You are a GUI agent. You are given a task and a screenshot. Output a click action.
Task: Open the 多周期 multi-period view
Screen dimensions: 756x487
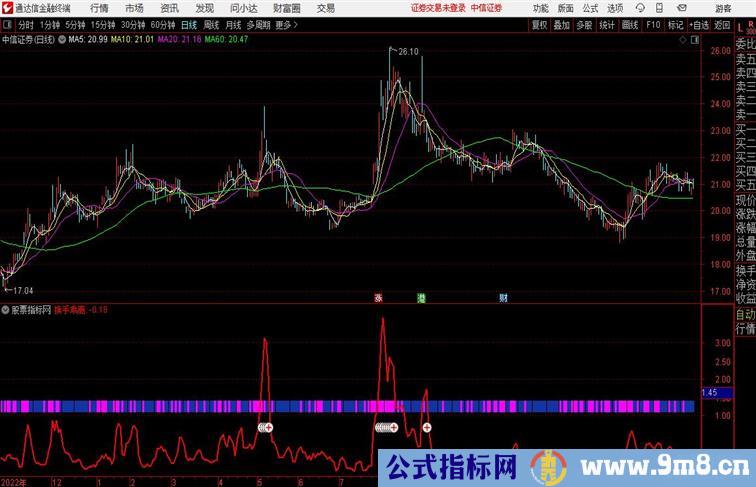(259, 24)
